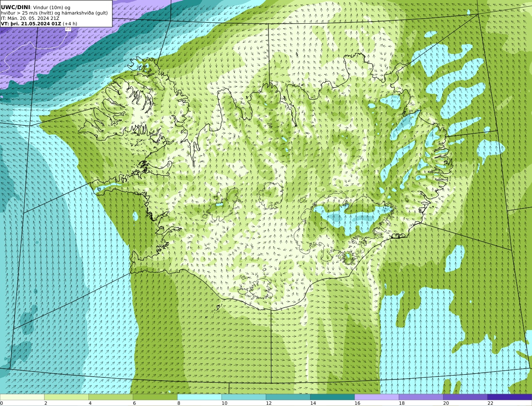
Task: Click the 14–16 m/s dark teal legend swatch
Action: pyautogui.click(x=332, y=397)
